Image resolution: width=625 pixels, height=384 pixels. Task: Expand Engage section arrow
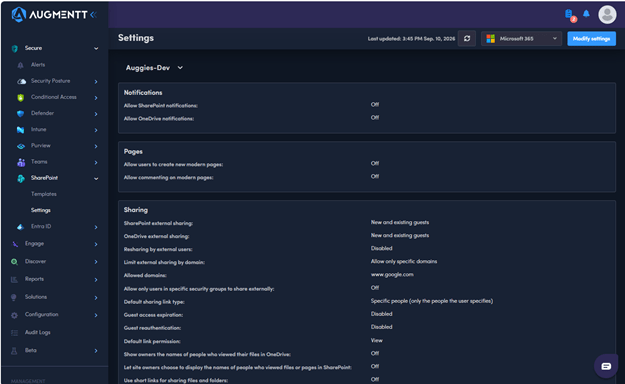tap(96, 244)
